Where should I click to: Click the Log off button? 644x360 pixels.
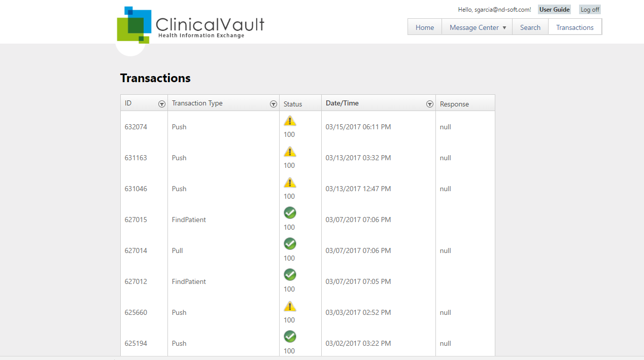[590, 10]
